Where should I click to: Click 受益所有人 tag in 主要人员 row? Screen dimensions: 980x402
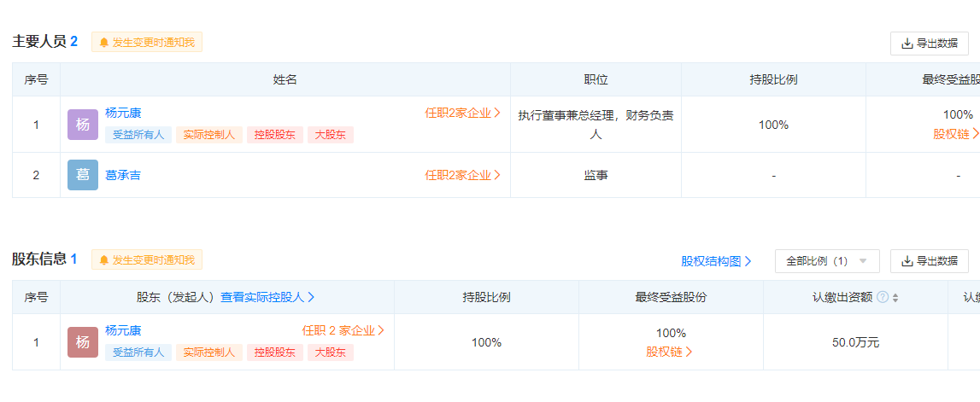click(138, 135)
